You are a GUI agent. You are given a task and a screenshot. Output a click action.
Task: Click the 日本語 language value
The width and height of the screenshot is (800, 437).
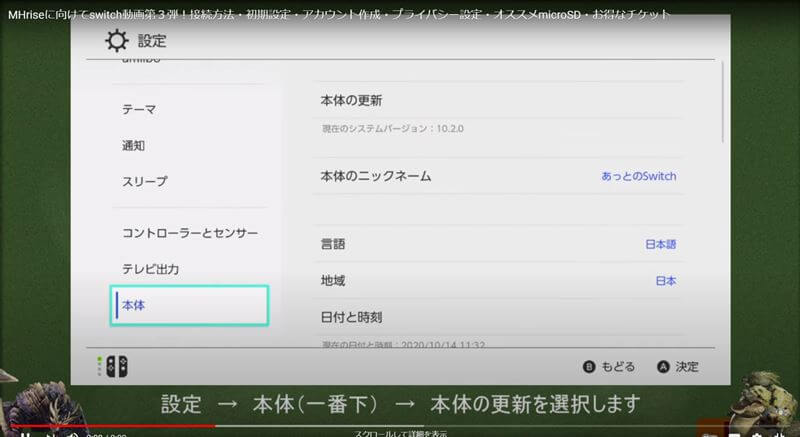click(661, 244)
